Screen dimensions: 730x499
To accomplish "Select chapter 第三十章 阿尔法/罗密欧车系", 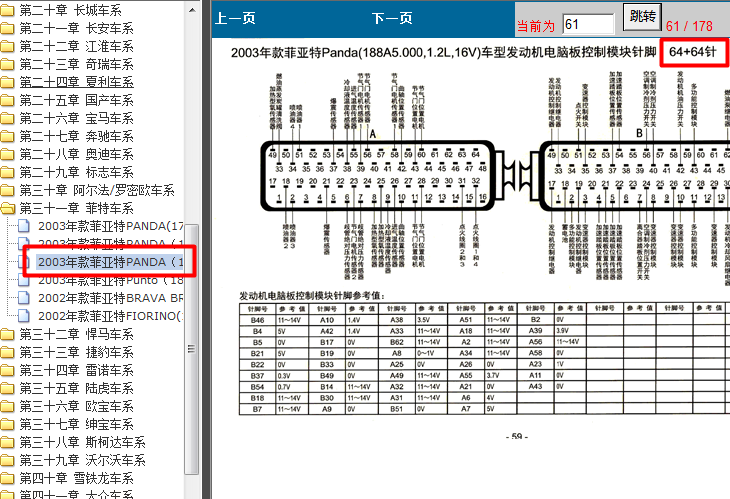I will pos(97,190).
